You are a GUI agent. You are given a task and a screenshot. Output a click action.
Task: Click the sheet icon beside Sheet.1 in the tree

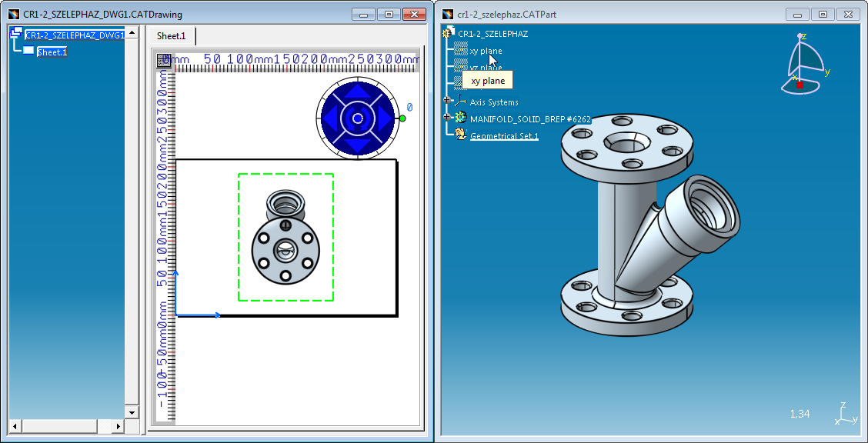[x=28, y=51]
